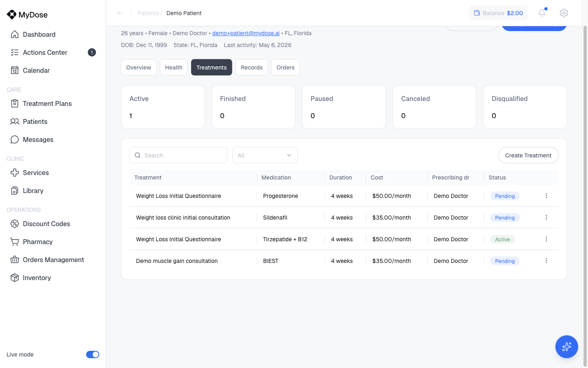
Task: Click the MyDose logo icon
Action: tap(11, 15)
